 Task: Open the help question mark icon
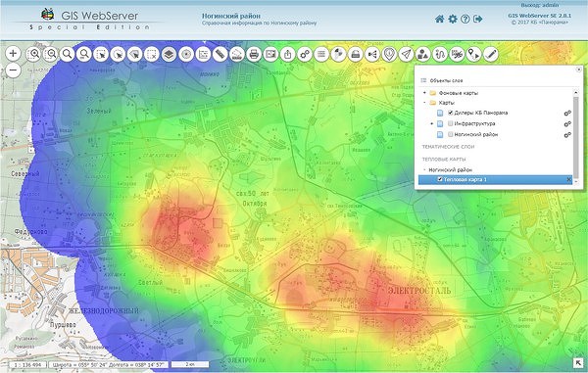point(465,19)
